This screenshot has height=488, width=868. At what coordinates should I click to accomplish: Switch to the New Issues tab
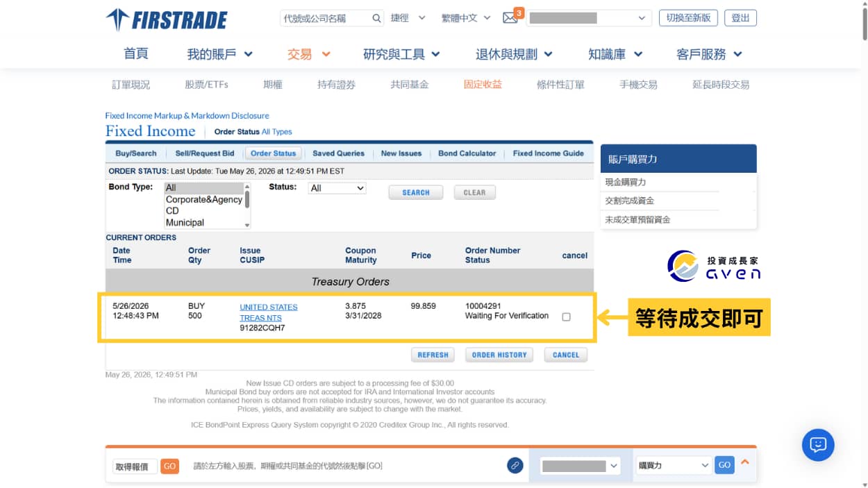pos(401,153)
